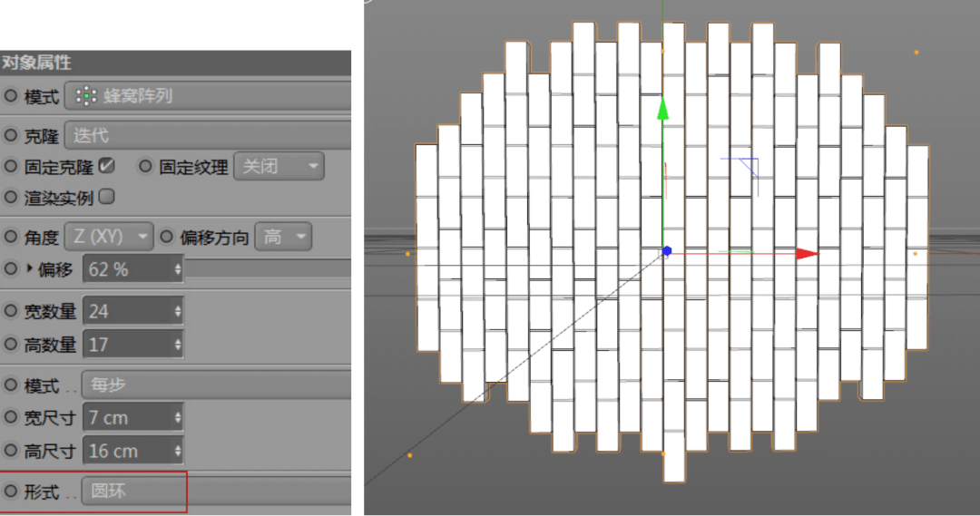
Task: Open the 模式 每步 dropdown
Action: coord(216,385)
